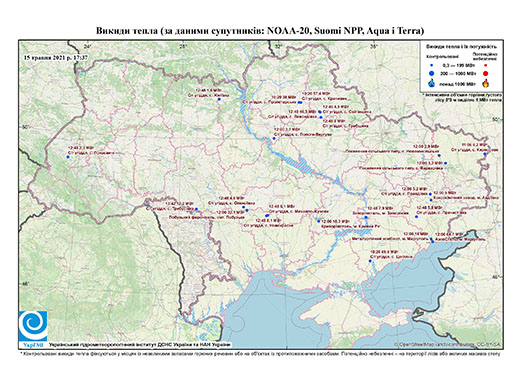Open the OpenStreetMap contributors attribution link
The image size is (520, 368).
(x=448, y=344)
